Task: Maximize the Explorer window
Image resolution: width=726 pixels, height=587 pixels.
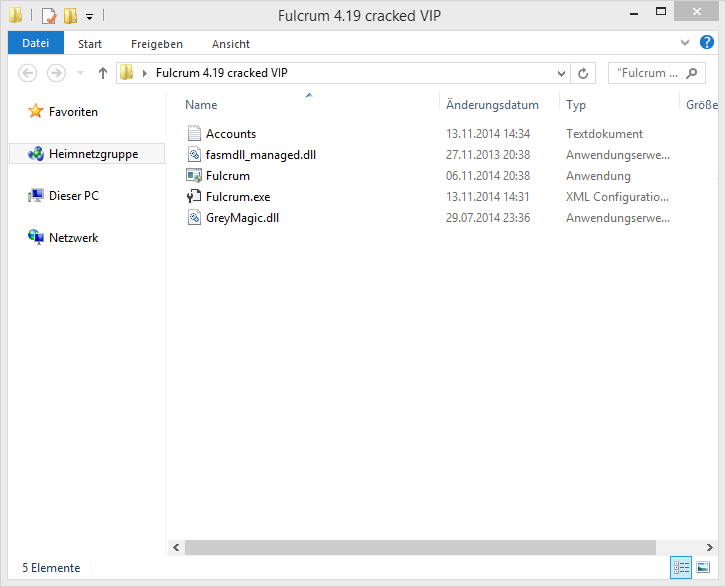Action: point(661,12)
